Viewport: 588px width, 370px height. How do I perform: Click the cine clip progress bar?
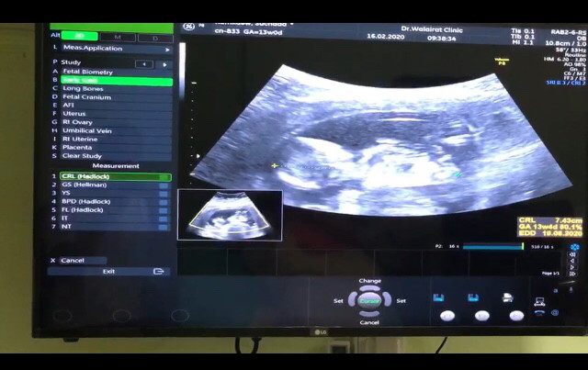click(x=493, y=246)
